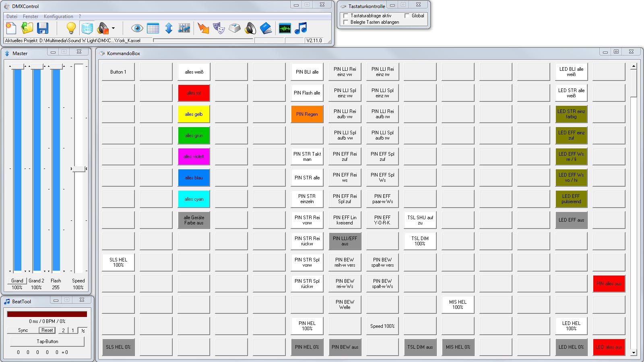Select the red alles rot color button
644x362 pixels.
point(194,93)
